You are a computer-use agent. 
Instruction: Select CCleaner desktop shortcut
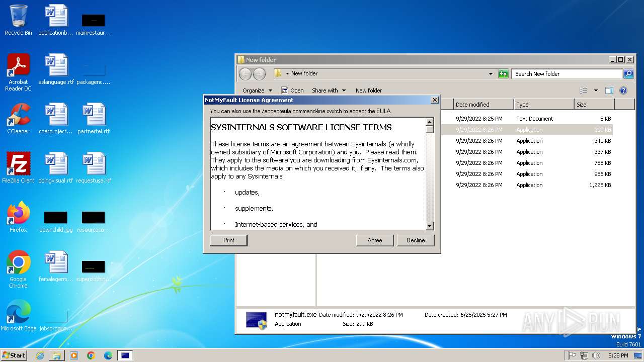(x=18, y=119)
